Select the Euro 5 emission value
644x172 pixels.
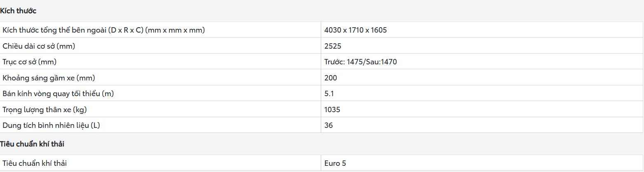(335, 163)
